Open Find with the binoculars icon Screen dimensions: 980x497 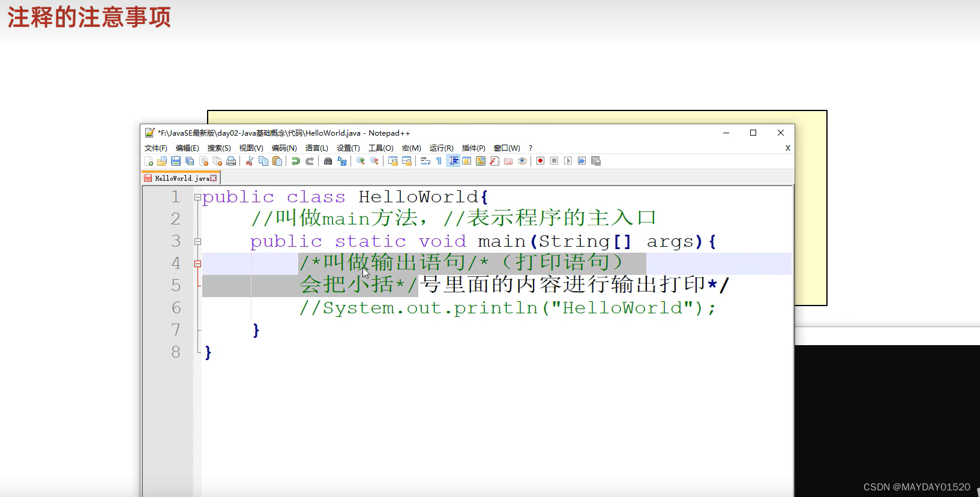328,161
